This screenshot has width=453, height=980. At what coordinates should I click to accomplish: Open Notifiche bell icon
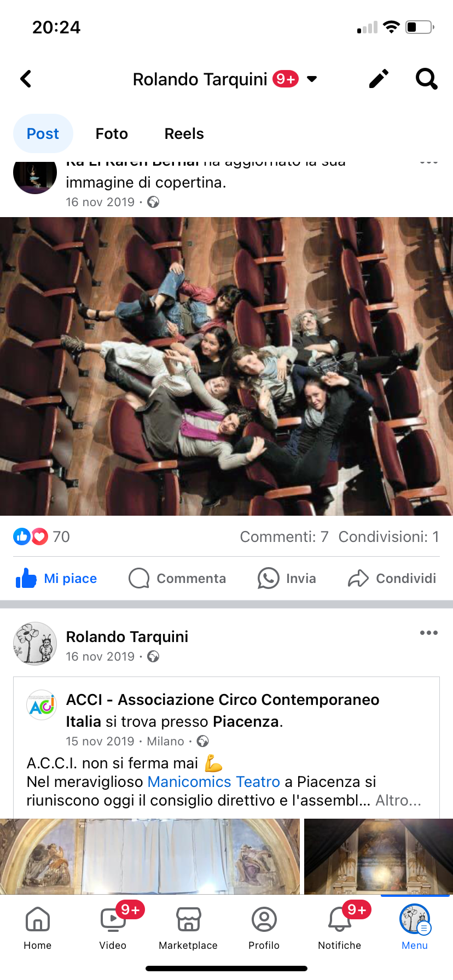(x=339, y=919)
